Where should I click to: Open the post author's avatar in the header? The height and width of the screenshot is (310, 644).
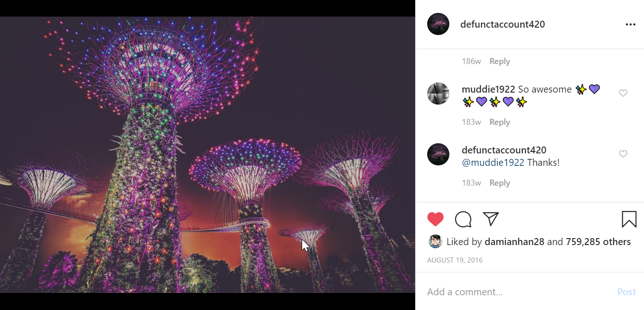coord(438,24)
